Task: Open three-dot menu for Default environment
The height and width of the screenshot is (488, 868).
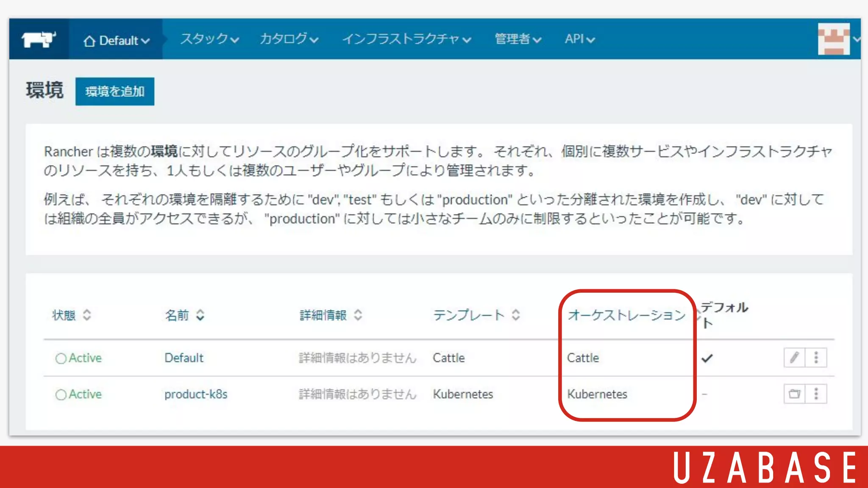Action: (x=816, y=358)
